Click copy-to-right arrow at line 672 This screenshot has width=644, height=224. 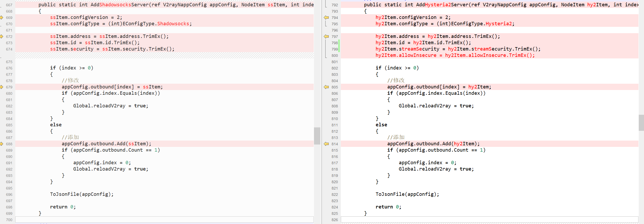pos(2,37)
